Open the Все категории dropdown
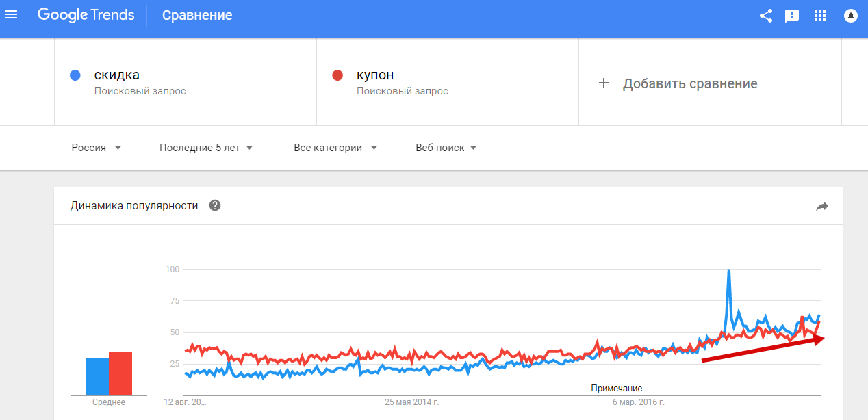This screenshot has width=868, height=420. pyautogui.click(x=335, y=148)
